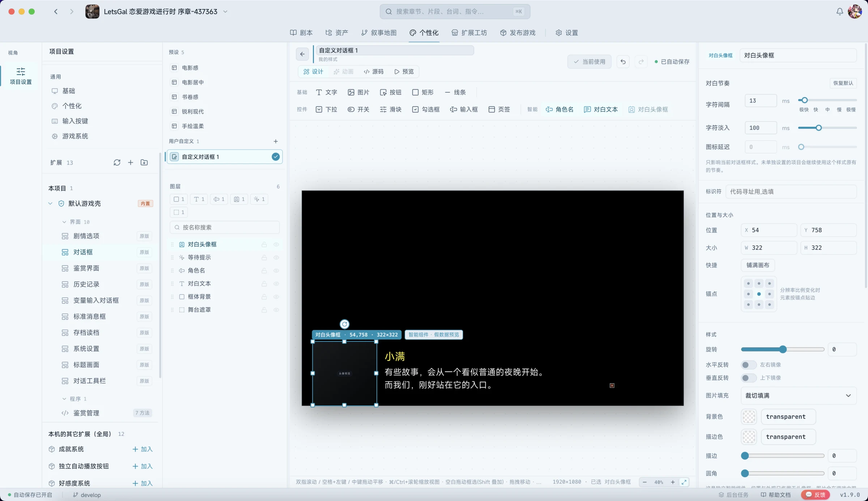
Task: Collapse the 界面 group
Action: point(64,222)
